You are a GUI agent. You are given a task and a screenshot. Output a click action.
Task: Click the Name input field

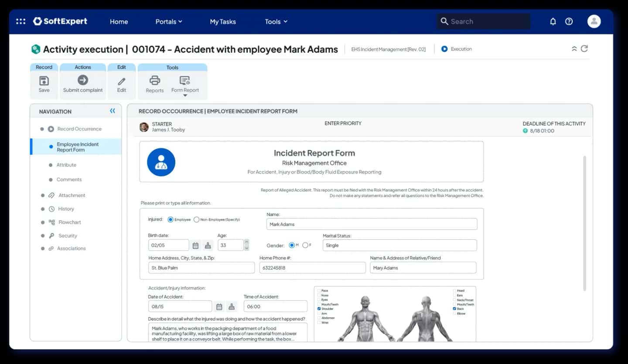(372, 224)
